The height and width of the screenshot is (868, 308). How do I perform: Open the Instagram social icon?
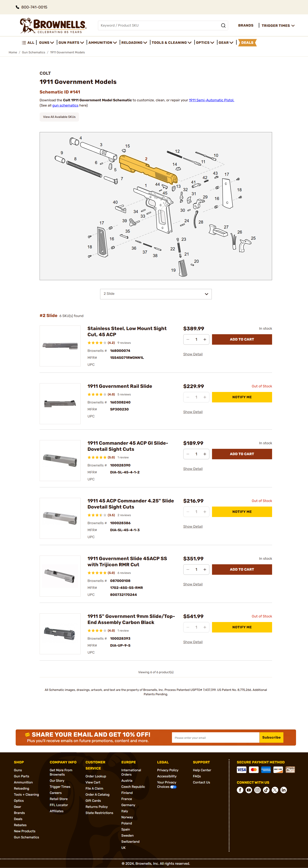click(258, 790)
